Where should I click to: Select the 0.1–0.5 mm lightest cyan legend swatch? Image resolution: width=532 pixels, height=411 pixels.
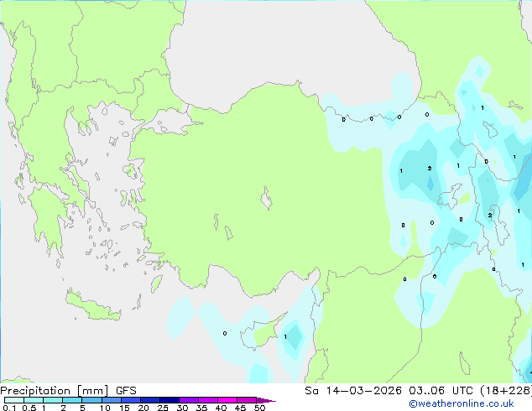pyautogui.click(x=14, y=400)
